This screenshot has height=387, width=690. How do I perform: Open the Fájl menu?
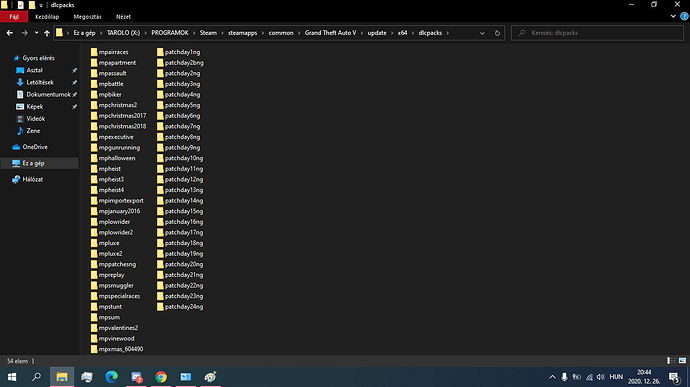[14, 17]
